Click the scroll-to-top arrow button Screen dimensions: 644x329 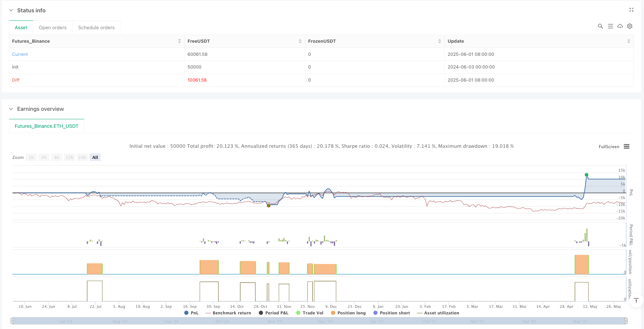point(636,301)
